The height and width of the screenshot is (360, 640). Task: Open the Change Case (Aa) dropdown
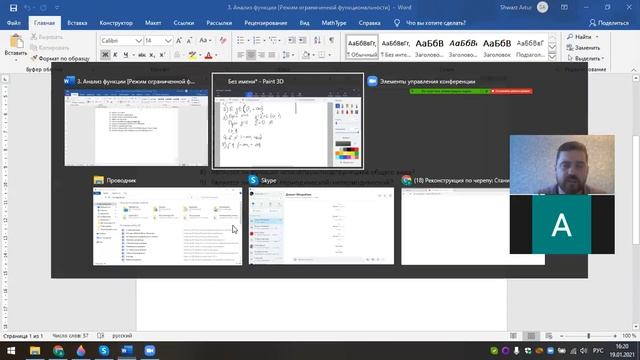(205, 40)
